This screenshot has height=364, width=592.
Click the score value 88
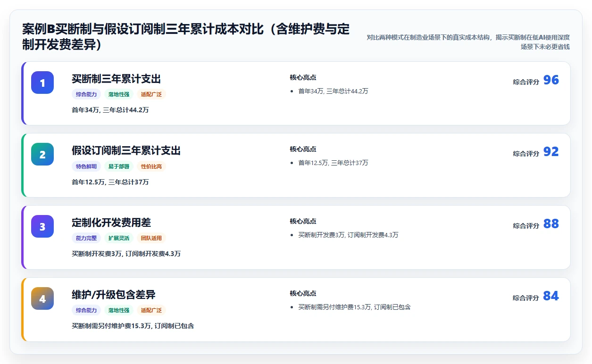(551, 224)
